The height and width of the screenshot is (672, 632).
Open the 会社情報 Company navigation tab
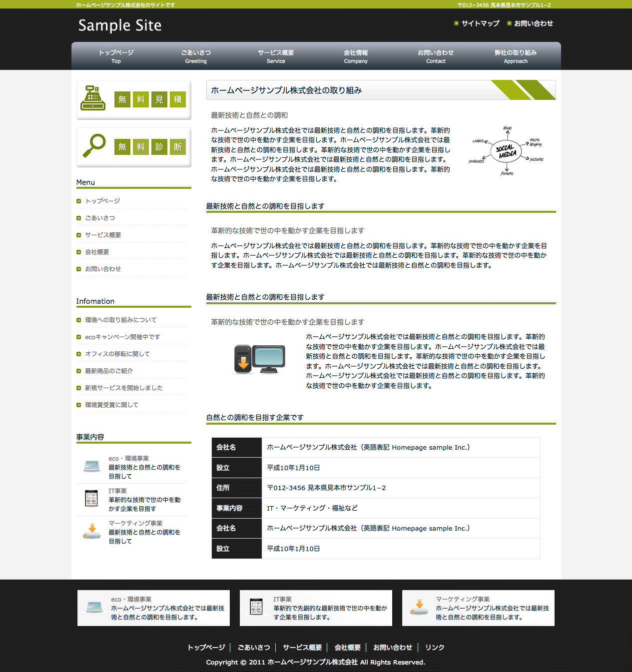(x=356, y=56)
